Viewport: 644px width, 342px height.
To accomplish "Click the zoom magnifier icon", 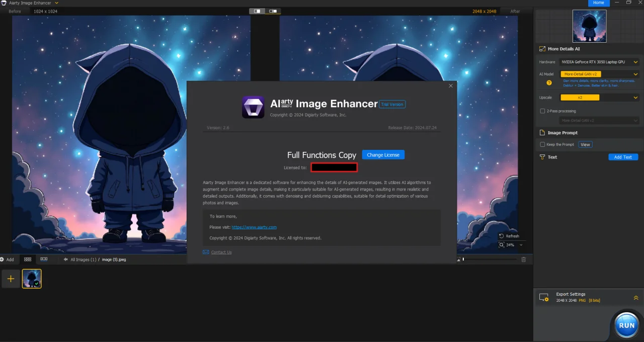I will click(x=502, y=245).
